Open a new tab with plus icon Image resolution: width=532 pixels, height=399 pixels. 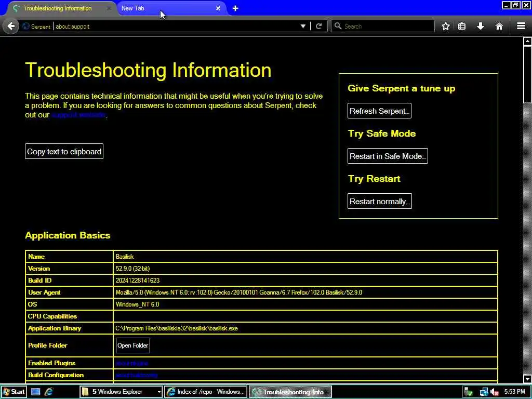(235, 8)
